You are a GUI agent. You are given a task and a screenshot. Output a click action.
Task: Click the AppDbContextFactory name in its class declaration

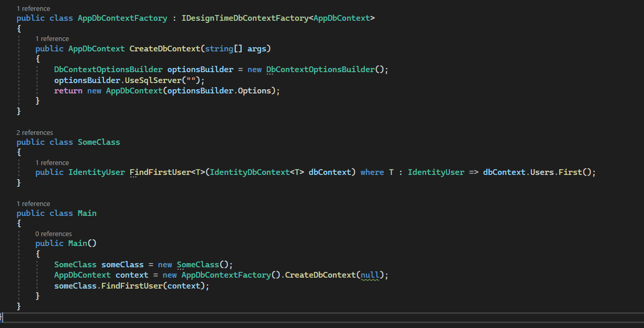(122, 18)
